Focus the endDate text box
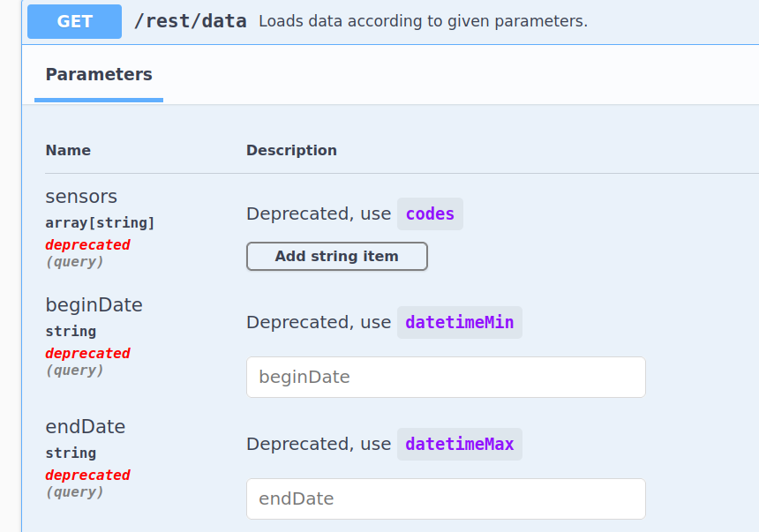759x532 pixels. pos(446,498)
